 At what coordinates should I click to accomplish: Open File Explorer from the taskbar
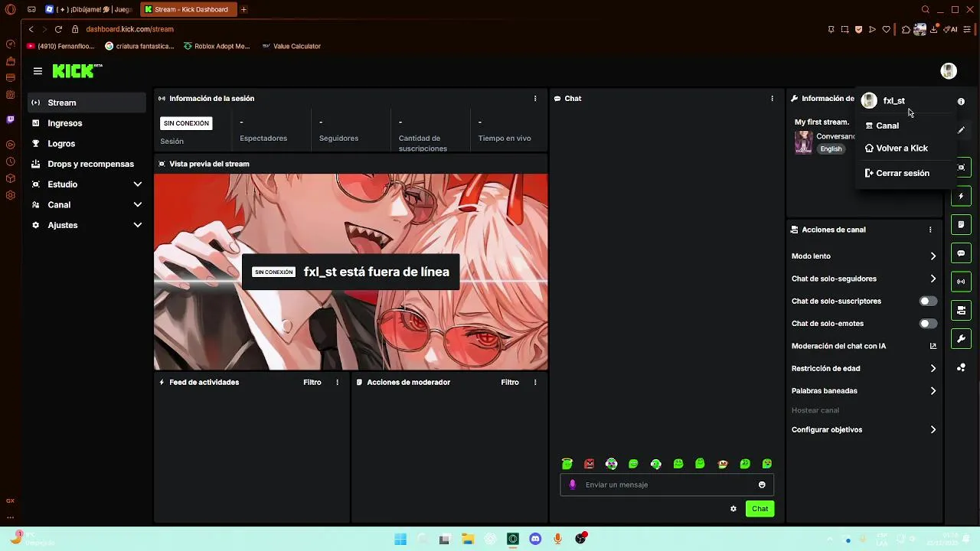pyautogui.click(x=467, y=539)
